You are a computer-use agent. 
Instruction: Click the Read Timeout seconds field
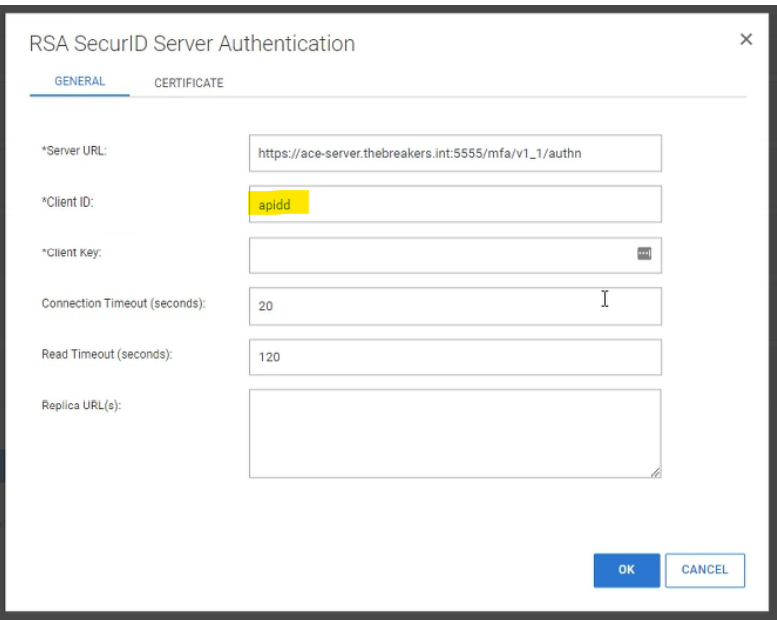[455, 357]
